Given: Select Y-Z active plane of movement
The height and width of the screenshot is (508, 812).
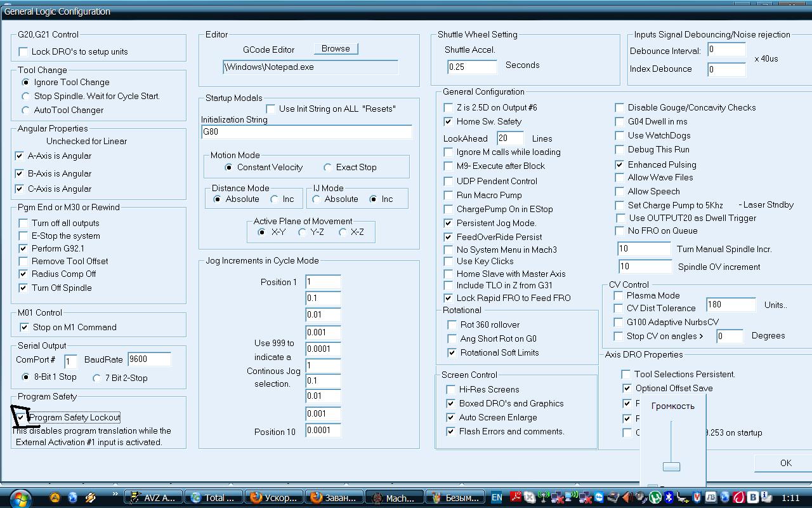Looking at the screenshot, I should pyautogui.click(x=303, y=232).
